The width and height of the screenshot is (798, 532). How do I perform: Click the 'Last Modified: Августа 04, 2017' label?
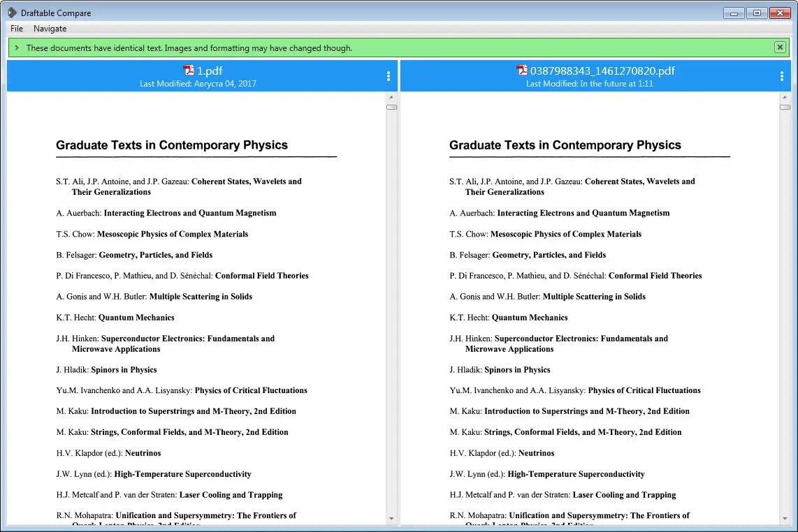[198, 83]
